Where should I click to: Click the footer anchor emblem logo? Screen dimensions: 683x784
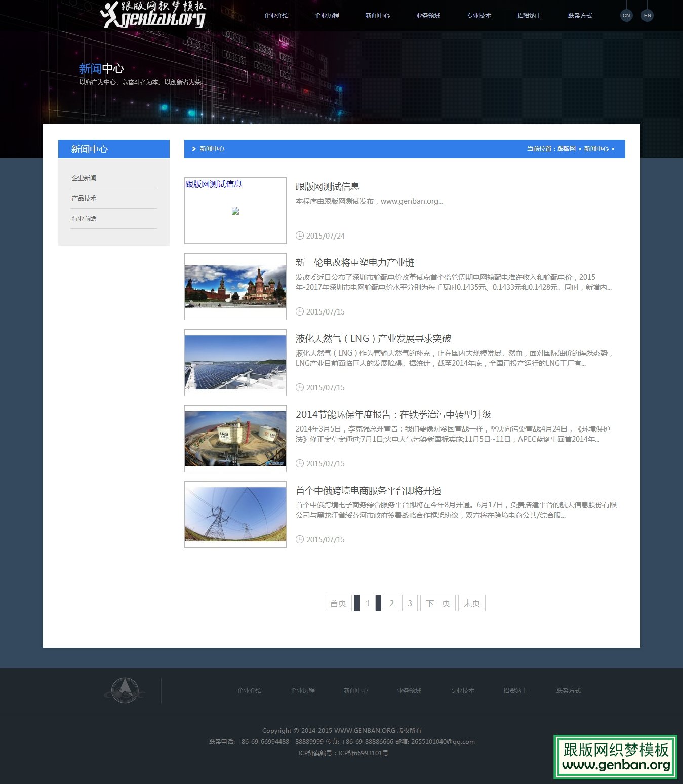point(126,690)
